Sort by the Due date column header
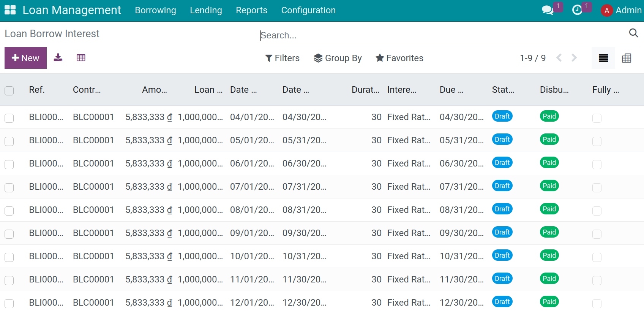 click(x=451, y=90)
